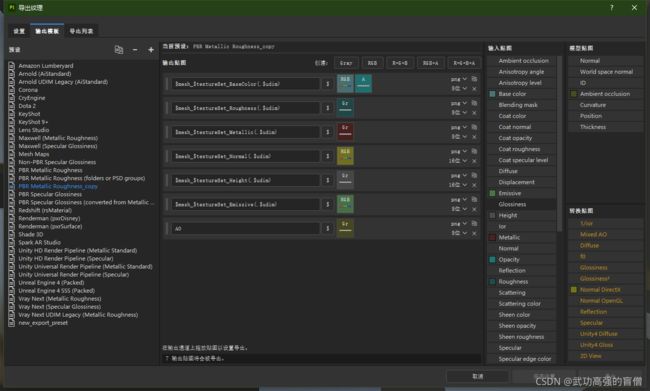Select the new_export_preset entry

tap(43, 323)
